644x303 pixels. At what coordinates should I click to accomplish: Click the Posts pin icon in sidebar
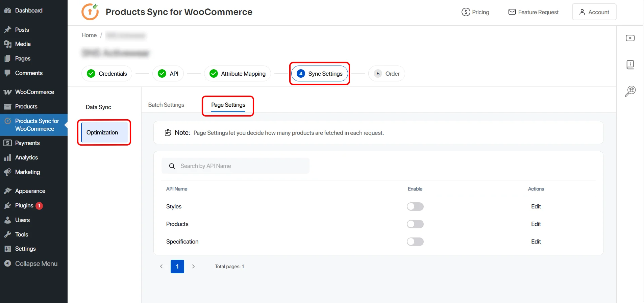point(7,30)
